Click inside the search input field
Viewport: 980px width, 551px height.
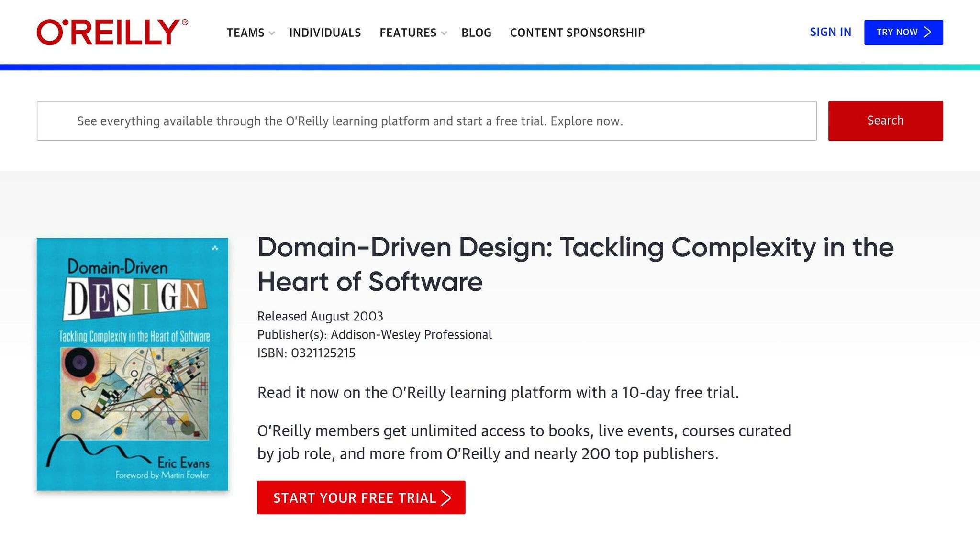coord(427,121)
